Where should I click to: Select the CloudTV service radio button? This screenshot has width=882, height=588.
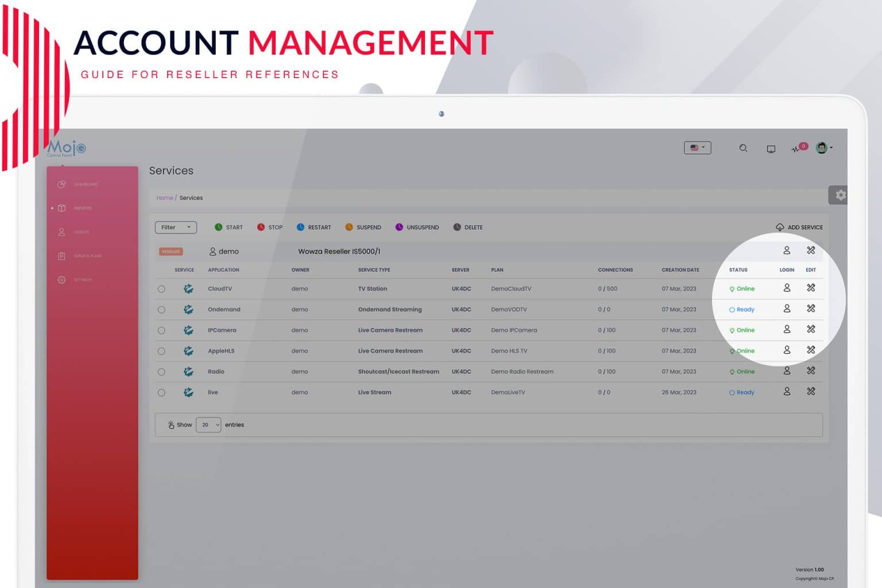161,289
